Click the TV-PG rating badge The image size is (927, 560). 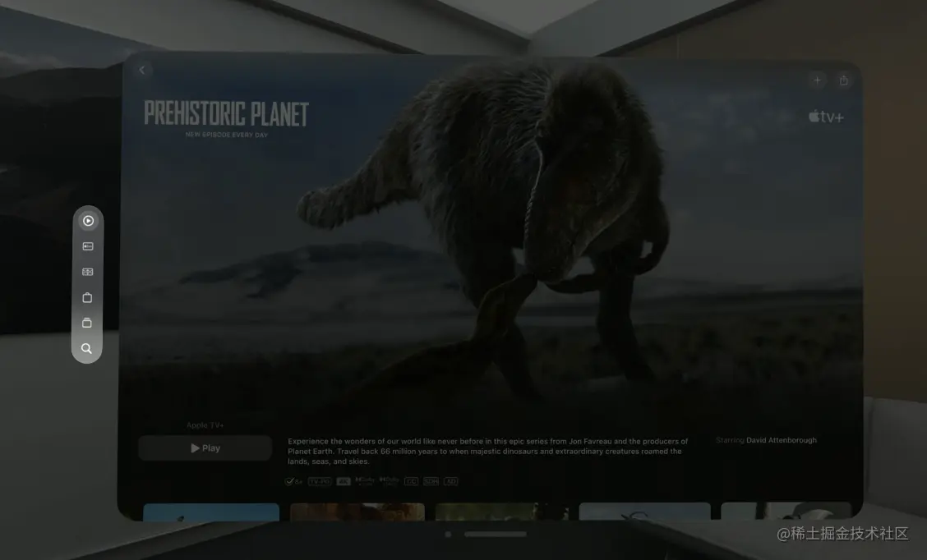click(x=320, y=481)
